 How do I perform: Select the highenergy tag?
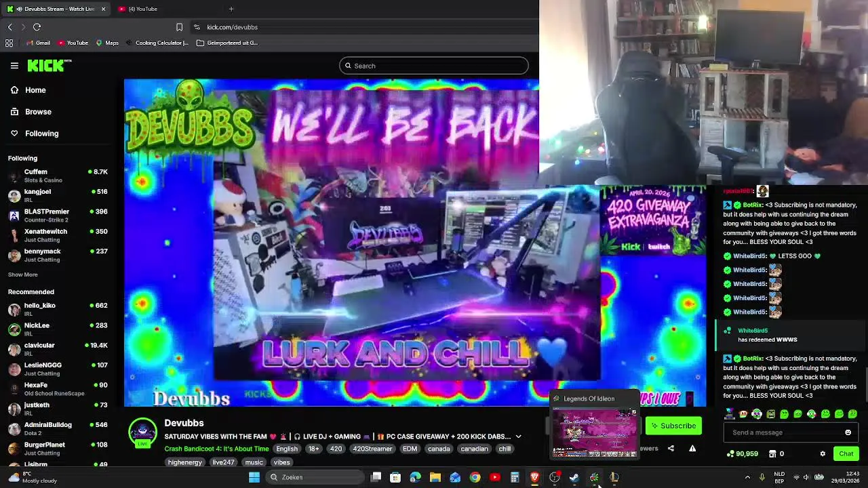[x=185, y=462]
